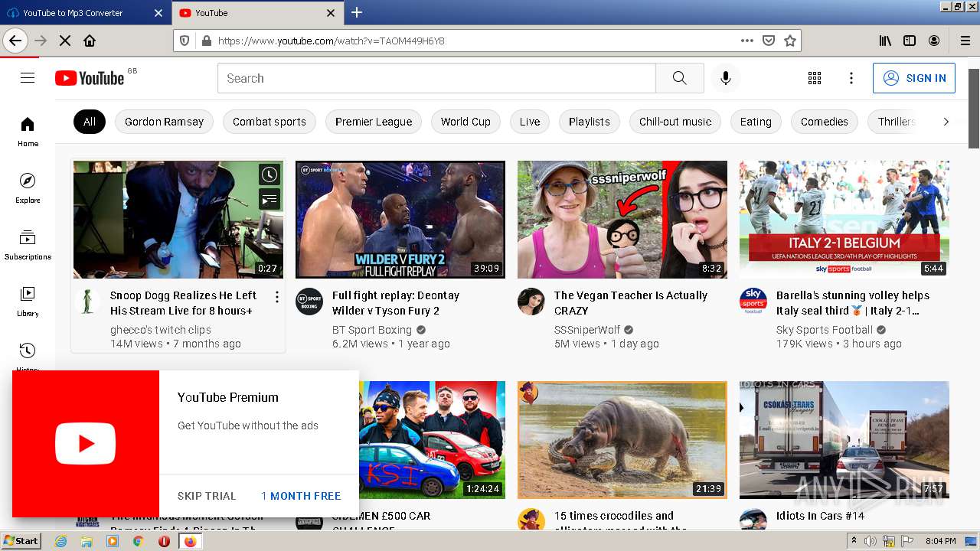Image resolution: width=980 pixels, height=551 pixels.
Task: Open the YouTube apps grid icon
Action: [x=815, y=78]
